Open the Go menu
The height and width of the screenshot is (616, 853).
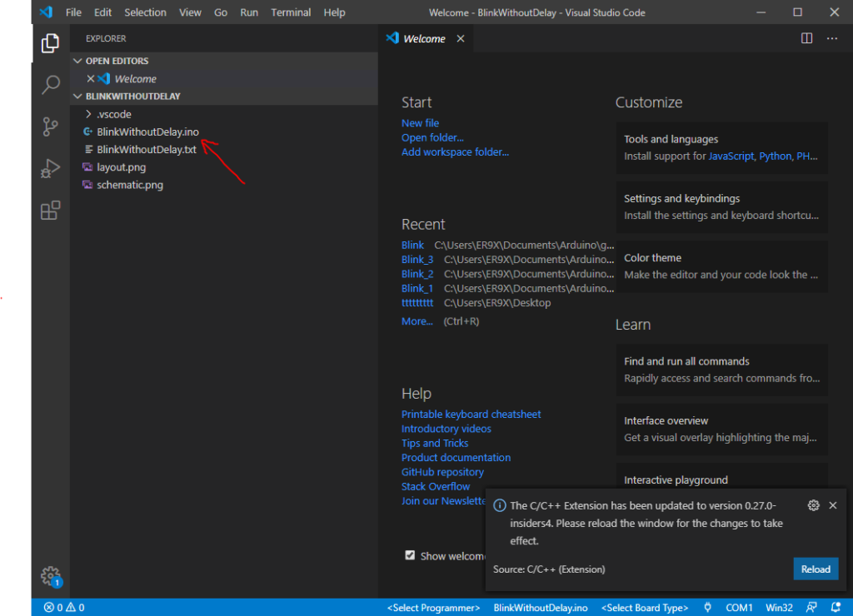point(220,12)
